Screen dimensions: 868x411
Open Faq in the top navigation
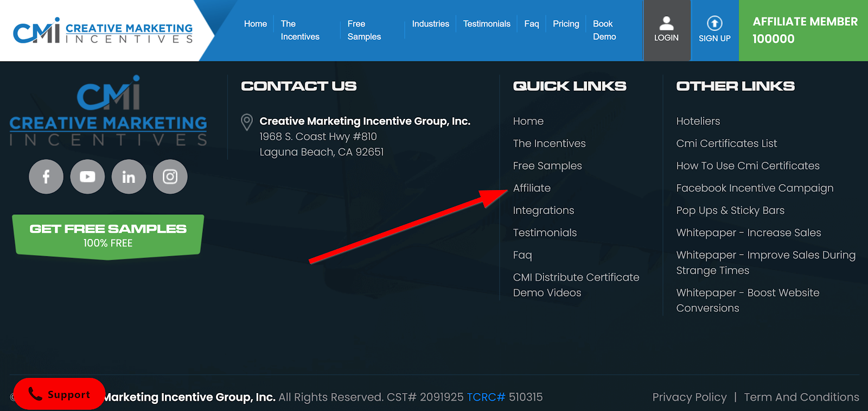pos(532,24)
